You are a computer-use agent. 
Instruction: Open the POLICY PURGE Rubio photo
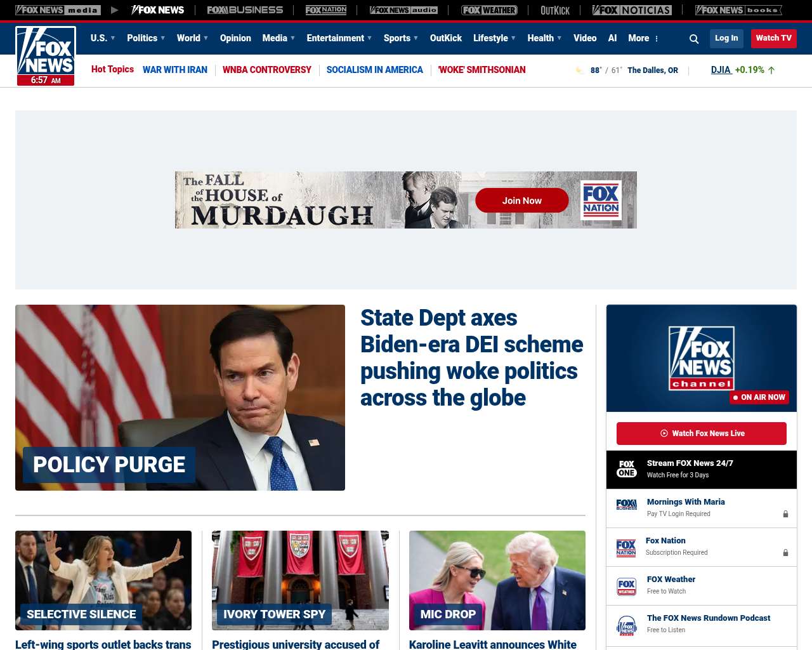(180, 397)
